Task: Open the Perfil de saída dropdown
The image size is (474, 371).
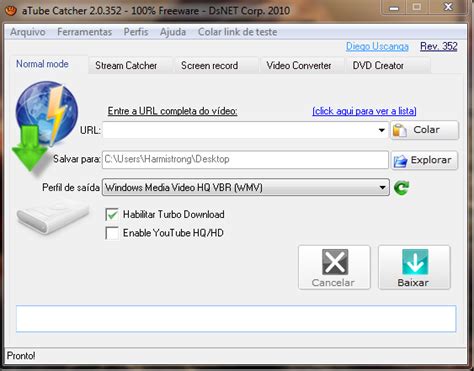Action: pos(246,187)
